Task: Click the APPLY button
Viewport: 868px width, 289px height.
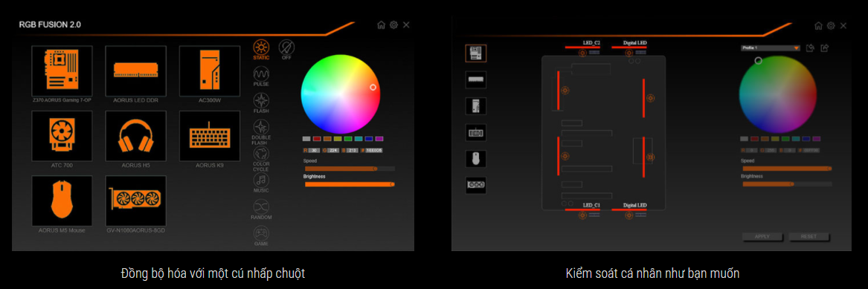Action: pyautogui.click(x=762, y=236)
